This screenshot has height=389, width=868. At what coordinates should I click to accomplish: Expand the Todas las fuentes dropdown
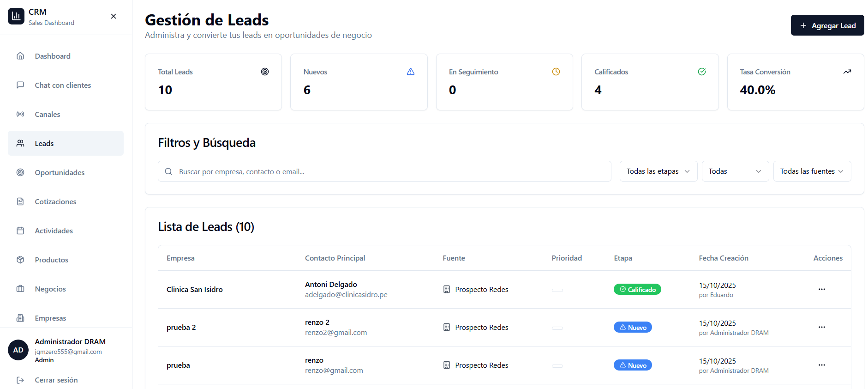(x=812, y=171)
